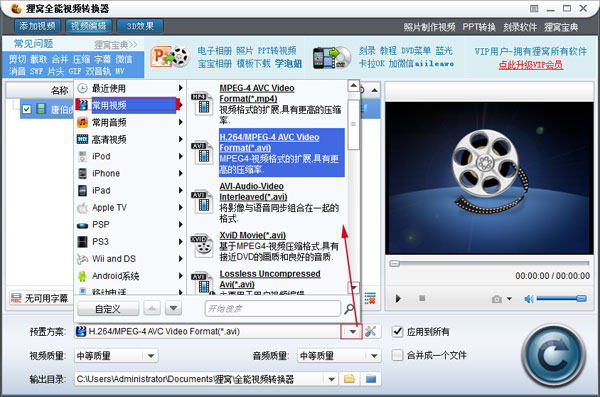Toggle the 应用到所有 checkbox
This screenshot has height=397, width=600.
398,332
